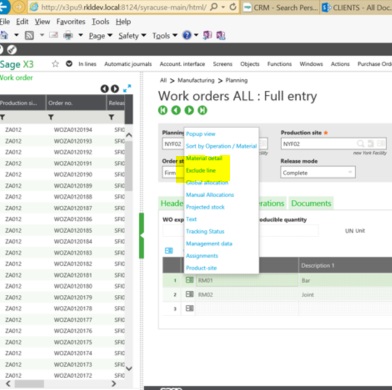Screen dimensions: 392x390
Task: Select Material detail in context menu
Action: click(204, 158)
